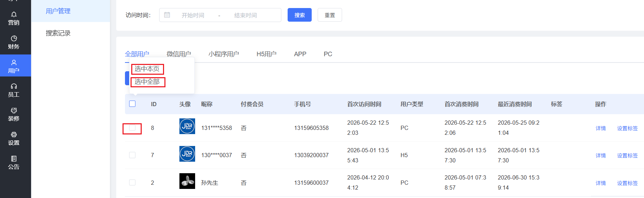Open 详情 for user 孙先生
Screen dimensions: 644x198
click(601, 183)
